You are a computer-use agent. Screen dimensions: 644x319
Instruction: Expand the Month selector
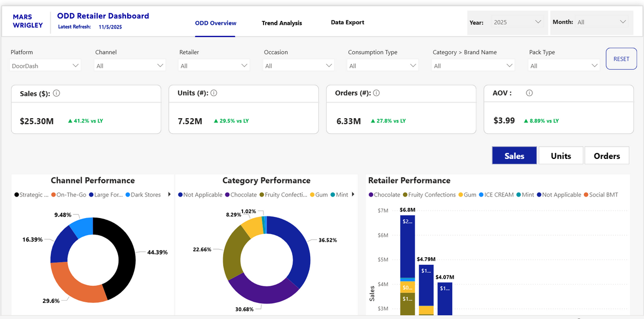[623, 22]
